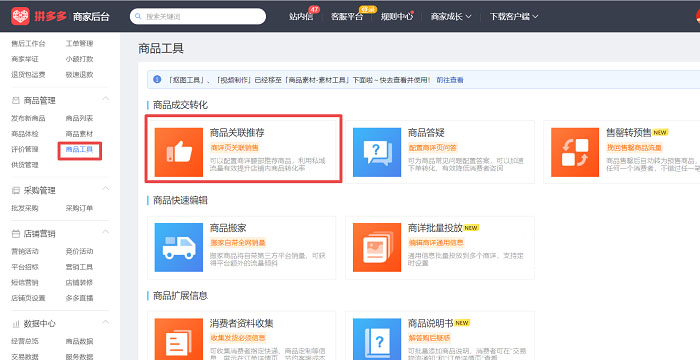Open 商品素材 sidebar link

pos(79,134)
